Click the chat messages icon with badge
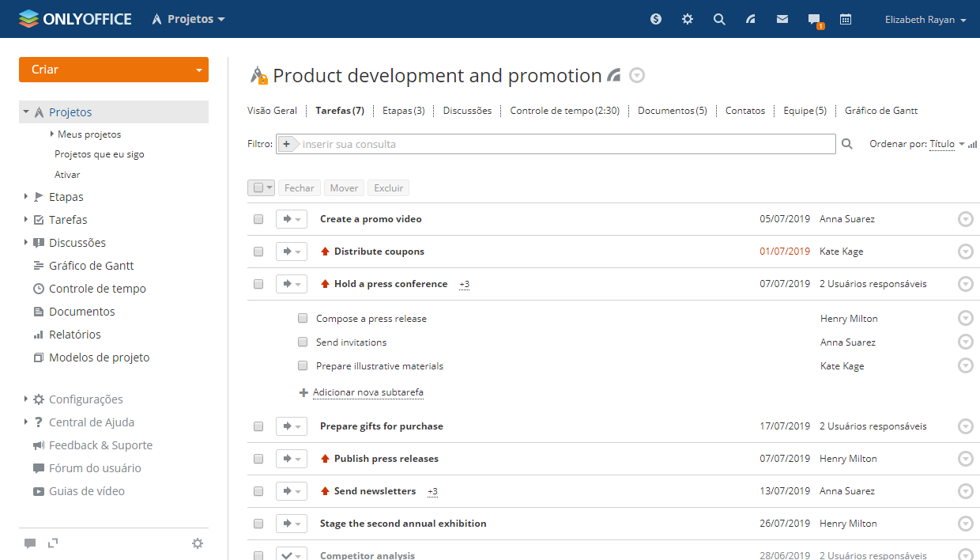The height and width of the screenshot is (560, 980). tap(814, 20)
